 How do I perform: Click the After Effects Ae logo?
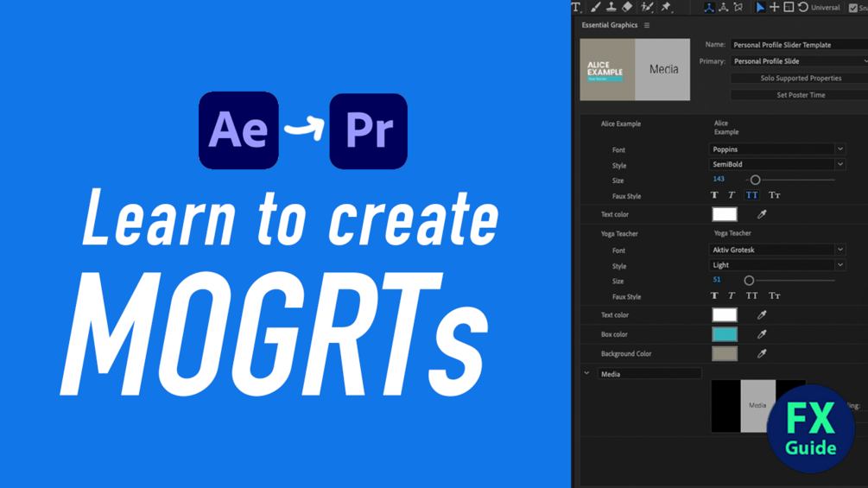238,130
